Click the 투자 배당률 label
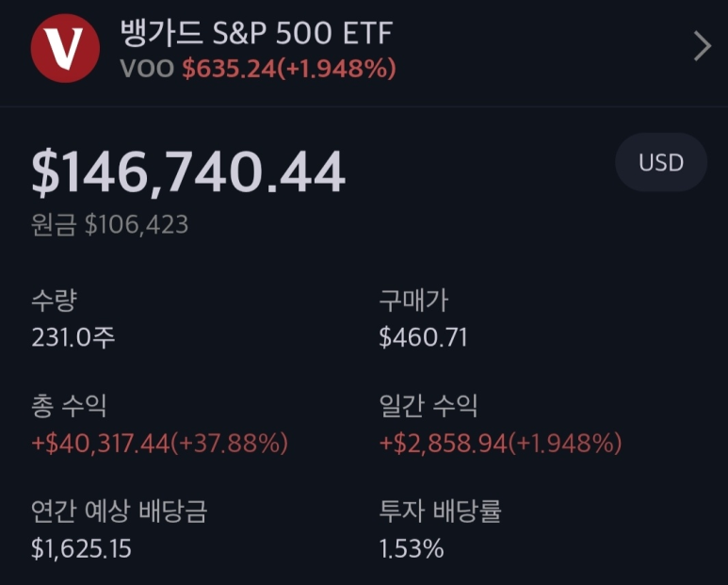This screenshot has width=728, height=585. click(x=440, y=512)
